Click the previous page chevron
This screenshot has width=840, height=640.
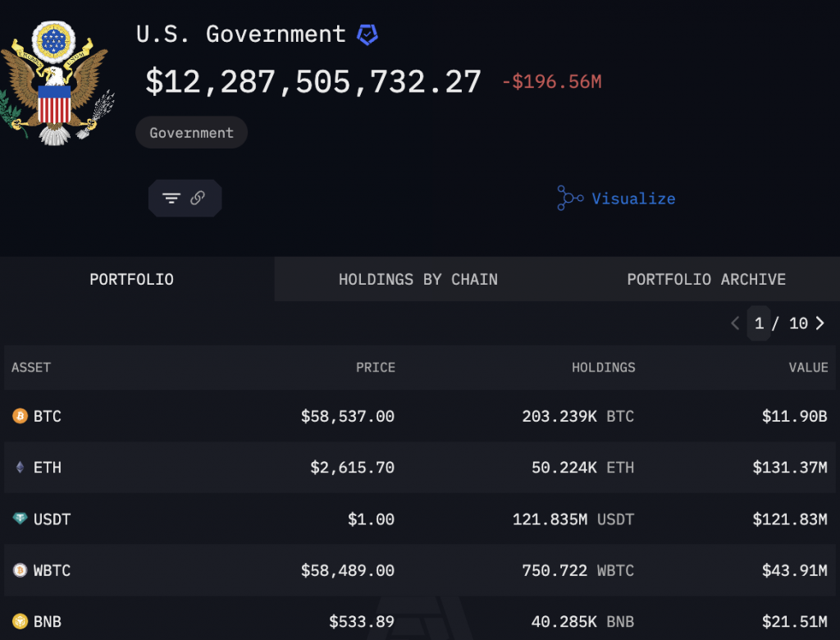point(735,323)
